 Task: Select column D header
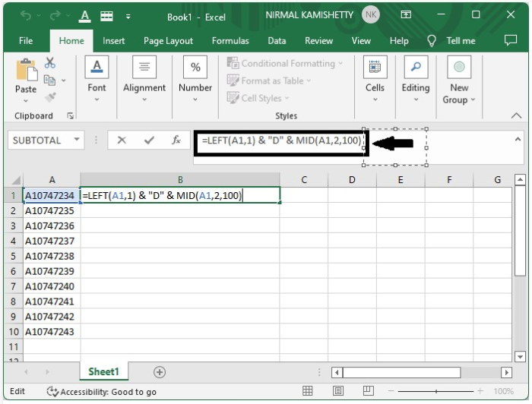point(352,180)
